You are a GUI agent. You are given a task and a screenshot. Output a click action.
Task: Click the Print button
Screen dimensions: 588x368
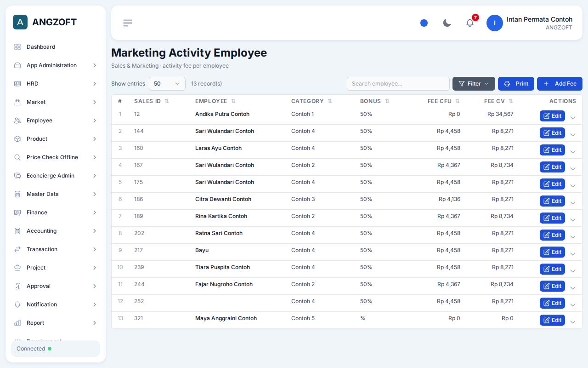pos(516,84)
